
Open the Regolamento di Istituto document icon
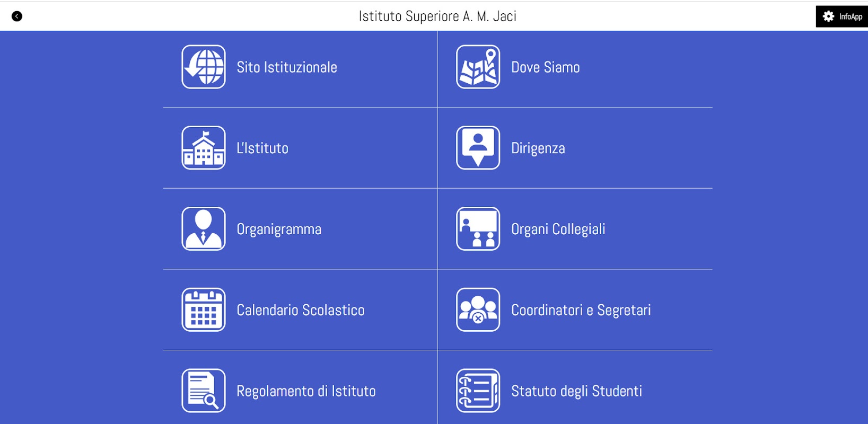tap(204, 391)
